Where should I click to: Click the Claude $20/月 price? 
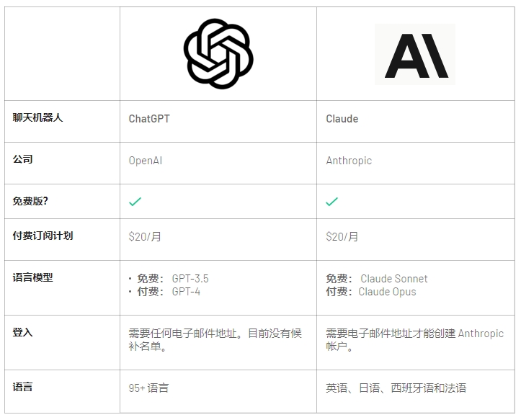342,236
